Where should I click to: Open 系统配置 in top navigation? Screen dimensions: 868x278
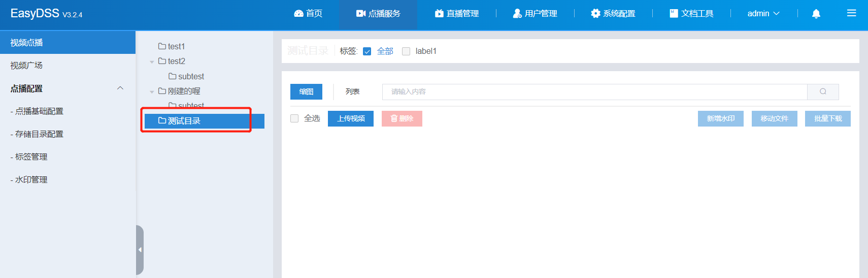[613, 14]
